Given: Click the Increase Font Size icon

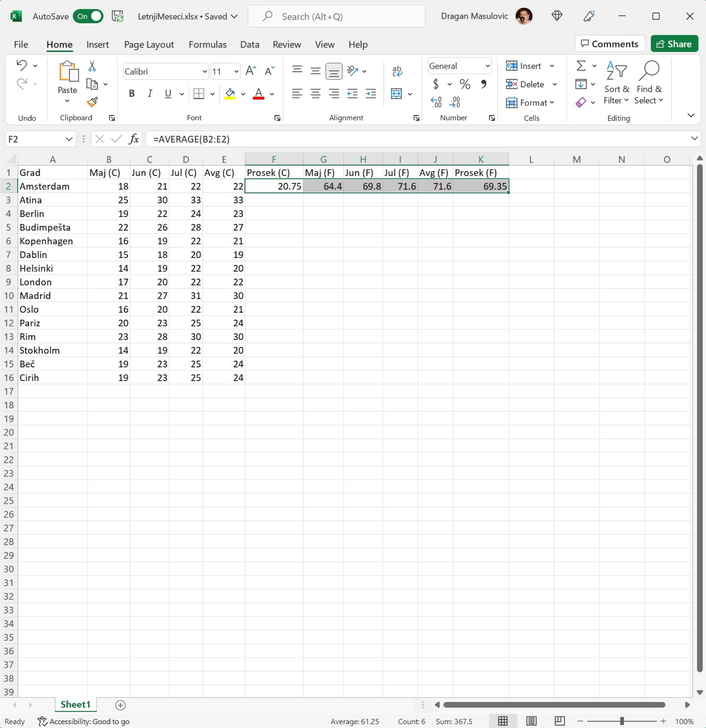Looking at the screenshot, I should [x=251, y=71].
